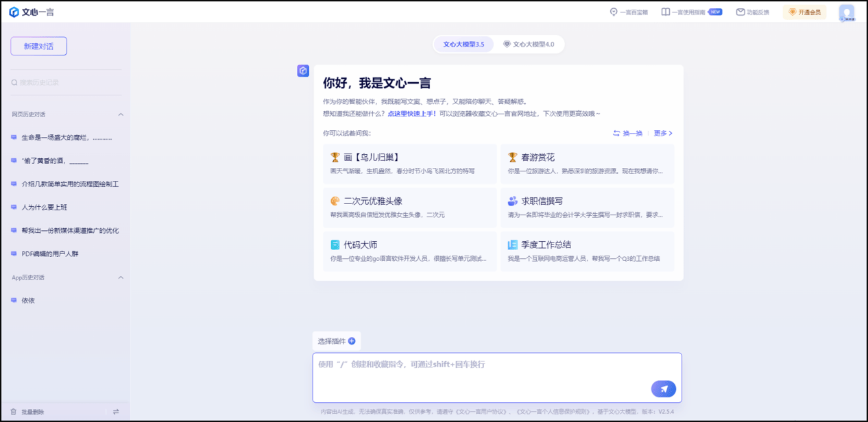Switch to 文心大模型3.5

click(463, 44)
